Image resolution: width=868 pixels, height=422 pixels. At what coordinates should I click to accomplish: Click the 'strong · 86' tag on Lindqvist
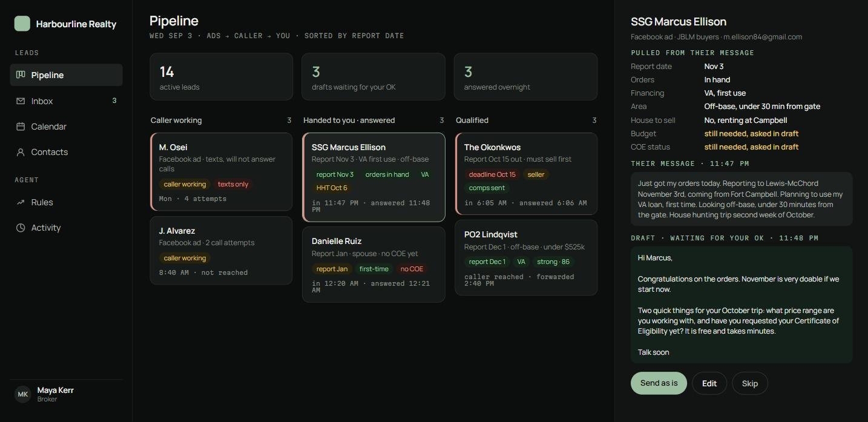point(554,262)
